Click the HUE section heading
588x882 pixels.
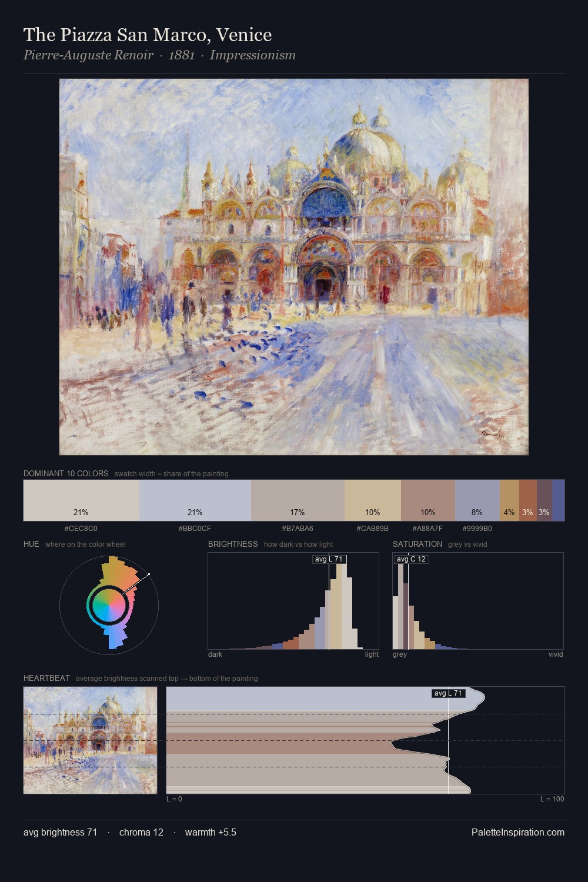pyautogui.click(x=31, y=544)
